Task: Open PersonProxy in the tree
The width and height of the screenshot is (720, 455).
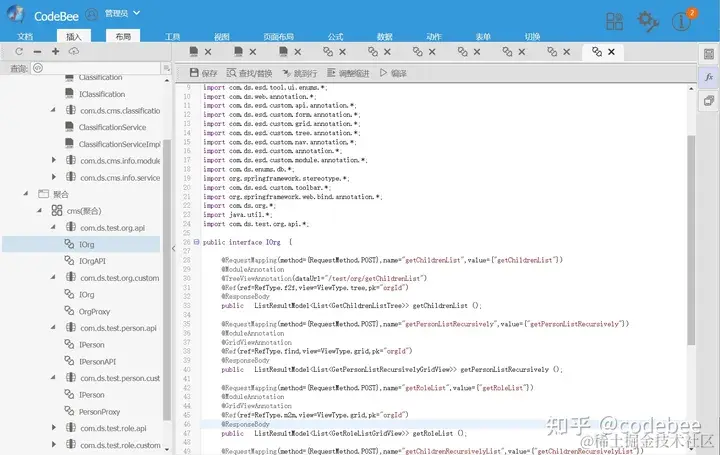Action: [x=99, y=411]
